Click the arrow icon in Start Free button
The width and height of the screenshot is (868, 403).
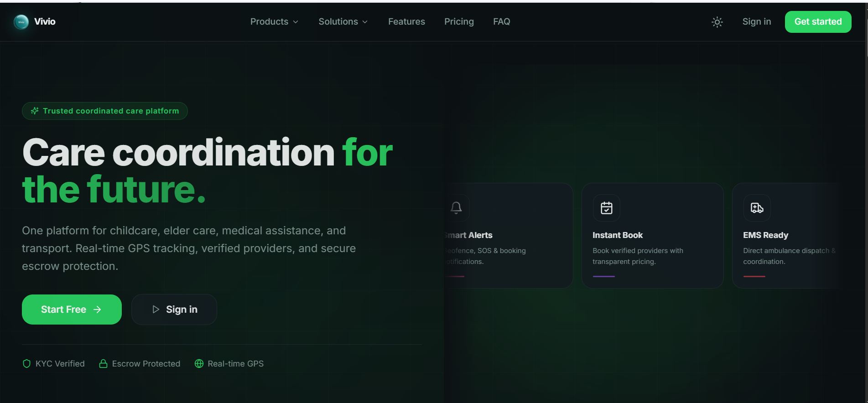click(97, 310)
